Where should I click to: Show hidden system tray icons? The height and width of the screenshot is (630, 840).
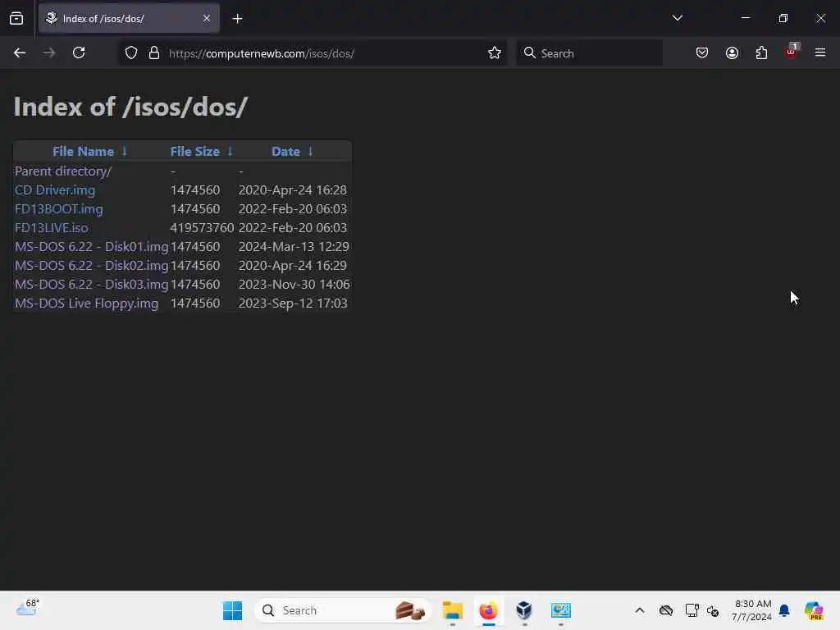(x=640, y=610)
